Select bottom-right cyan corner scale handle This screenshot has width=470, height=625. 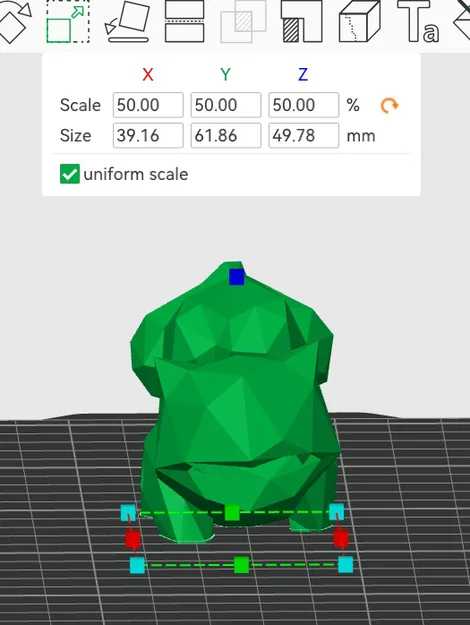coord(345,564)
